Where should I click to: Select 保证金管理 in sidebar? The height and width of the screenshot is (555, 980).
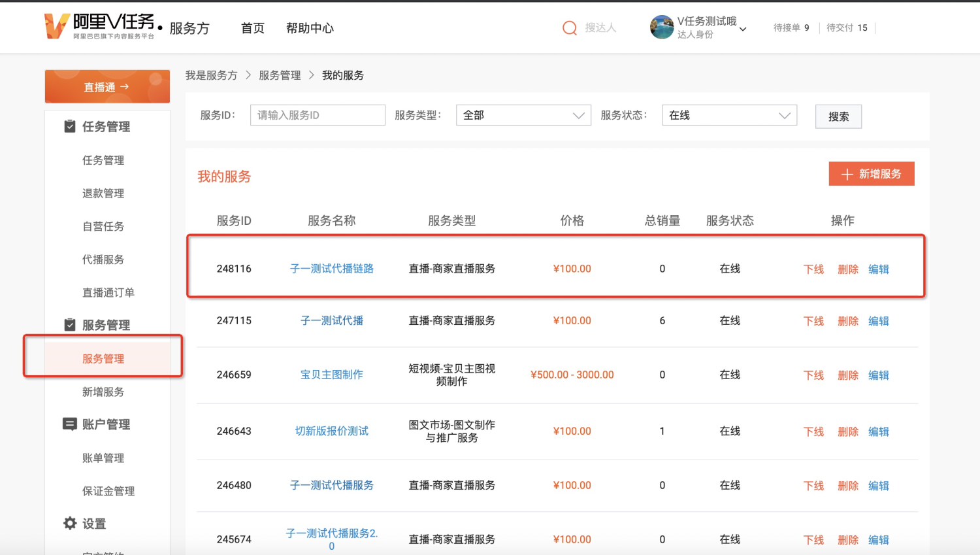(108, 491)
